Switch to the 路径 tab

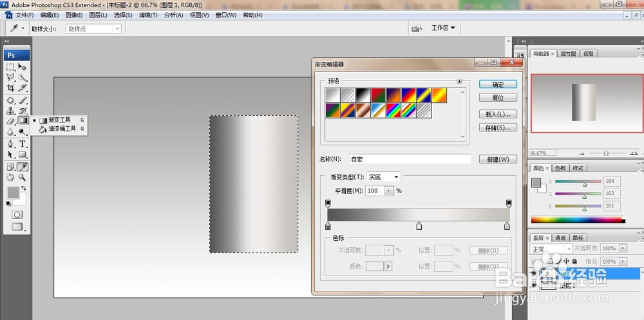(578, 238)
